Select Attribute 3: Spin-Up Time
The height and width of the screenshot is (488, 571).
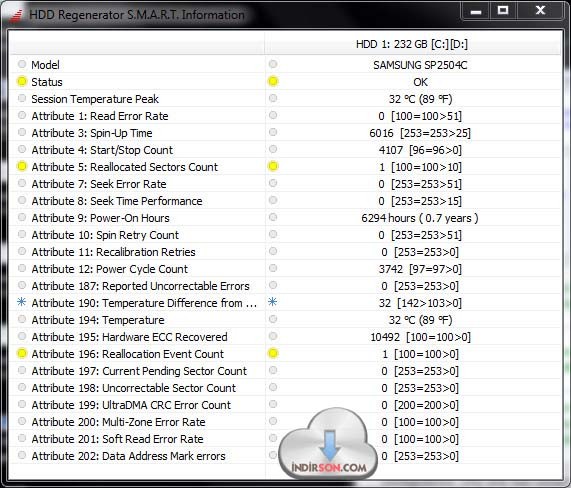tap(92, 133)
